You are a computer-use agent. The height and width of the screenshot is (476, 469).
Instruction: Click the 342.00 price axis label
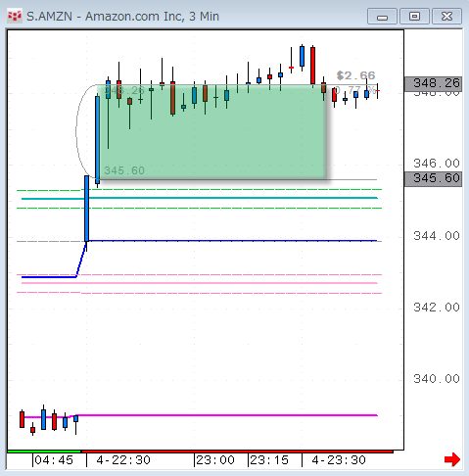pyautogui.click(x=437, y=308)
